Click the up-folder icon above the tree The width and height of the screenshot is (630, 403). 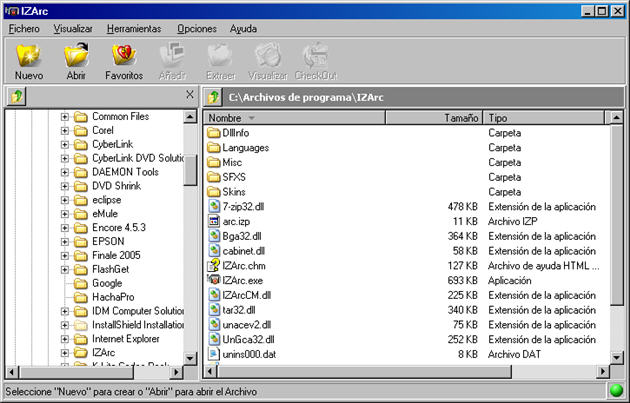16,96
